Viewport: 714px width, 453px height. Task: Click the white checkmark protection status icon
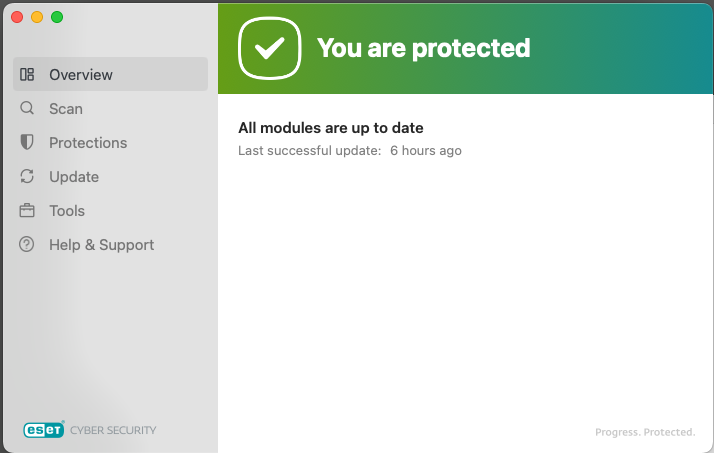pos(269,47)
